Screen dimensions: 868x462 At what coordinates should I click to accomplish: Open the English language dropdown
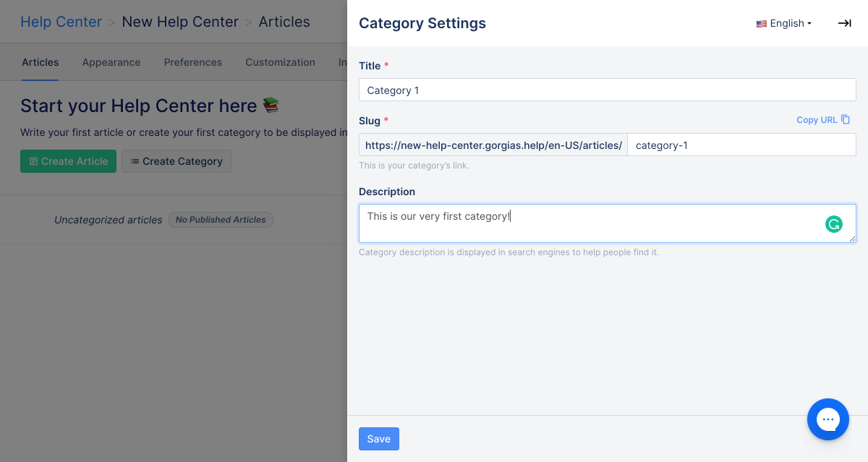pyautogui.click(x=784, y=23)
